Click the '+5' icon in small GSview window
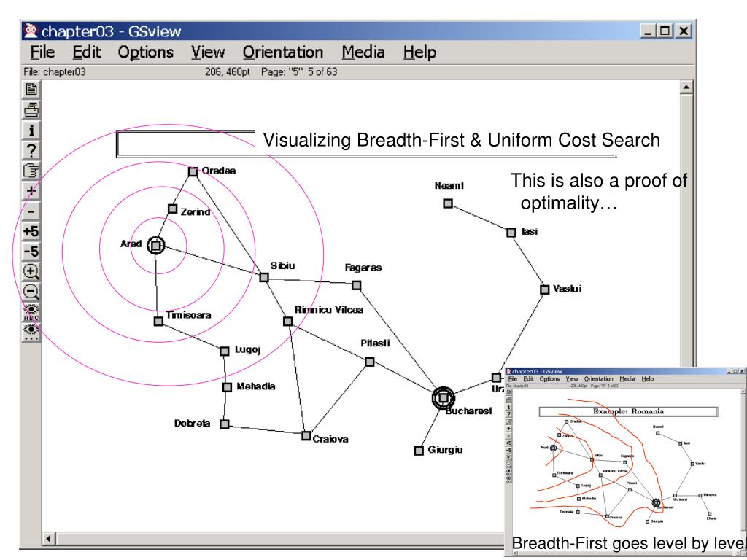This screenshot has width=747, height=560. click(x=508, y=443)
